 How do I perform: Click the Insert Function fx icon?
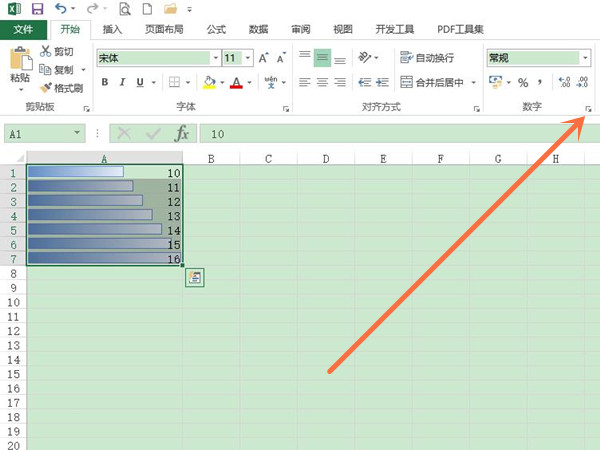pos(181,133)
